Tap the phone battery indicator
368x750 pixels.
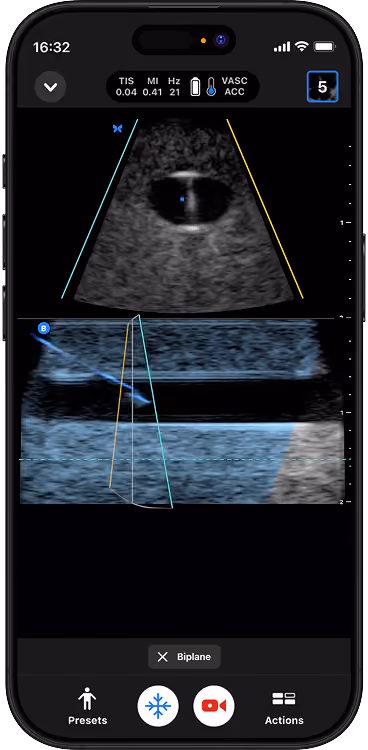[324, 47]
